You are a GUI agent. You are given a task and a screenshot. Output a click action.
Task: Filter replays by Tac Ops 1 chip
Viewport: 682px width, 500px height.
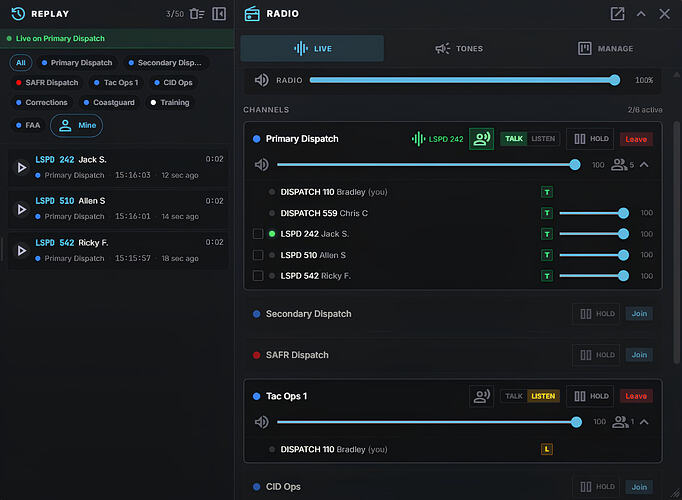116,83
